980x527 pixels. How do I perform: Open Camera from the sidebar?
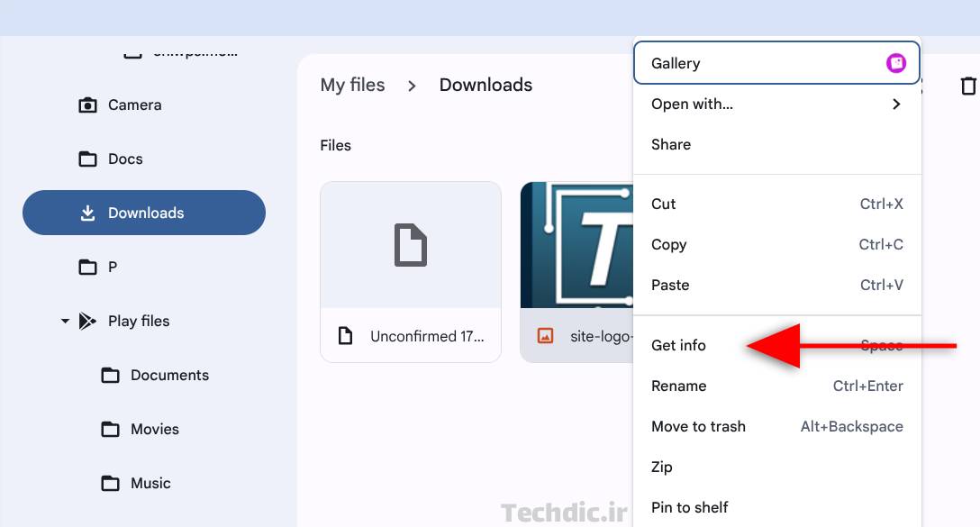coord(87,104)
